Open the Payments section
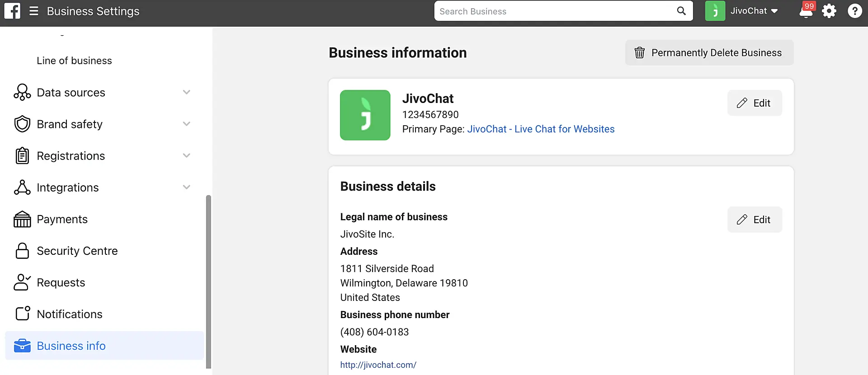Image resolution: width=868 pixels, height=375 pixels. 62,219
